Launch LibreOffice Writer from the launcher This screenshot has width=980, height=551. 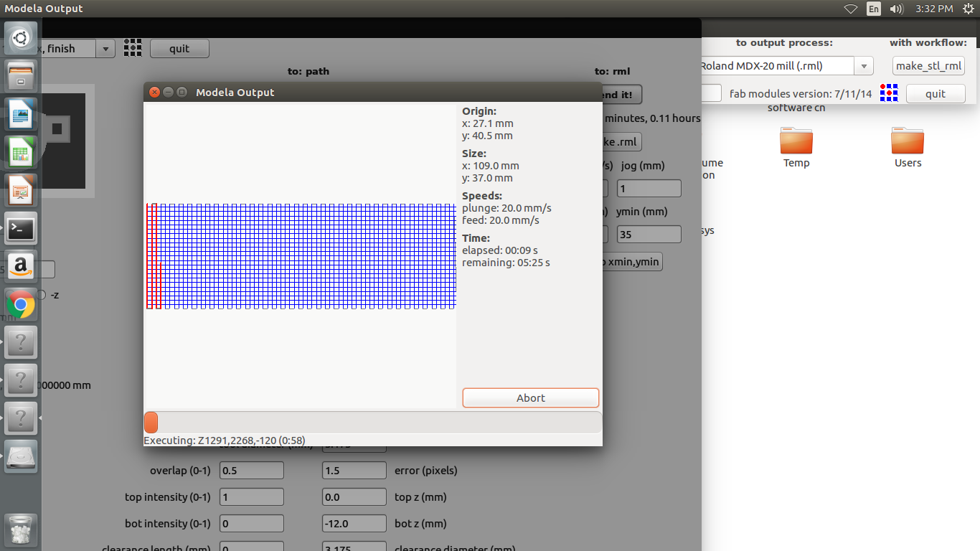[x=21, y=115]
